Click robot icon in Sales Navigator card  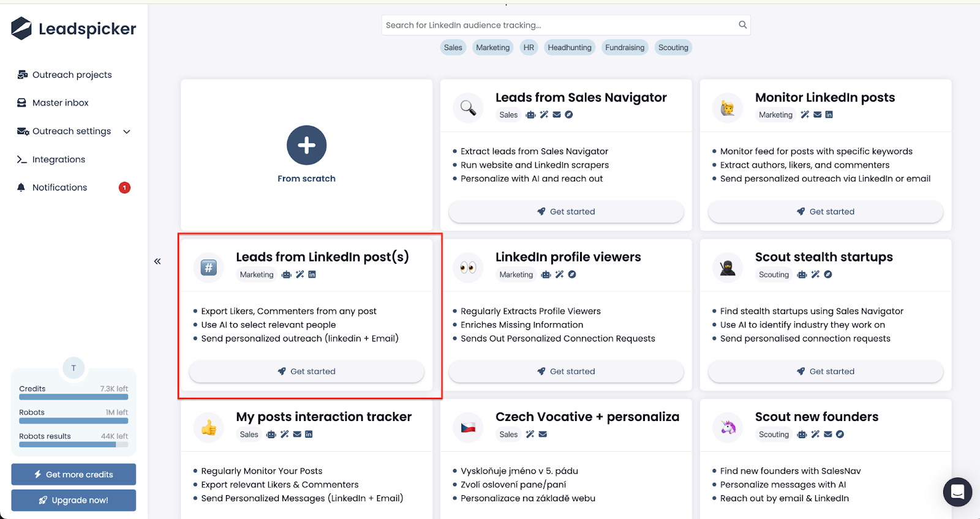[x=531, y=114]
